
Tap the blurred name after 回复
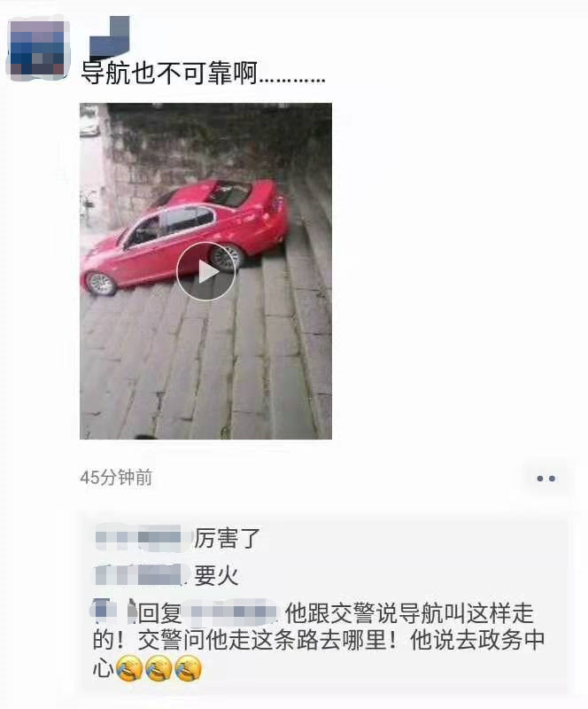click(233, 613)
